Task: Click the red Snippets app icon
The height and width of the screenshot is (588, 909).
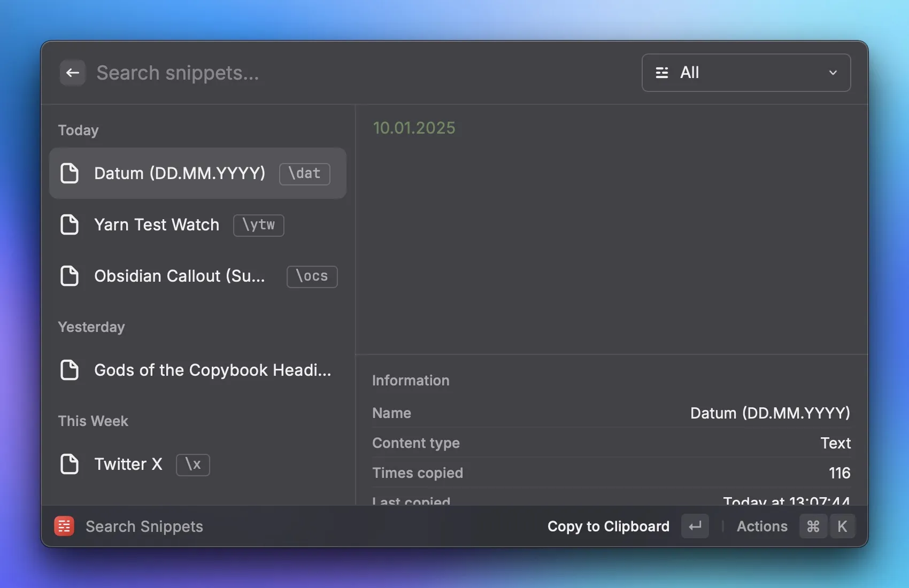Action: pyautogui.click(x=64, y=527)
